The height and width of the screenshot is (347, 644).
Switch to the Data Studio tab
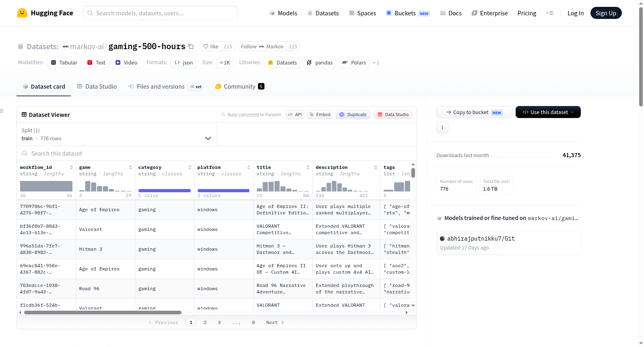pyautogui.click(x=97, y=86)
